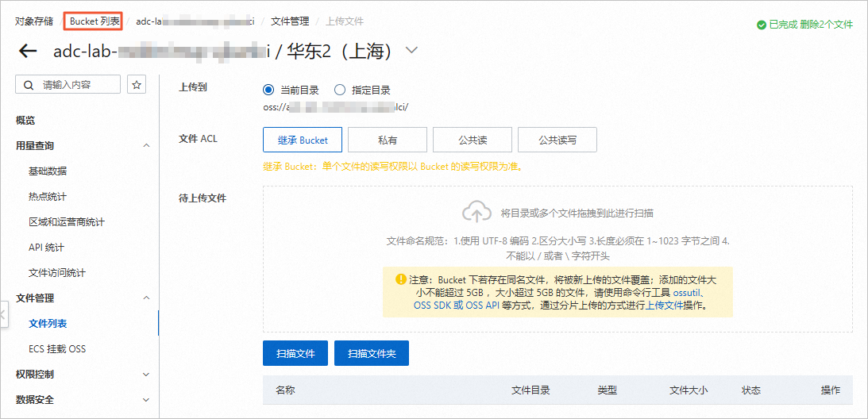
Task: Click the 操作 column header
Action: 831,390
